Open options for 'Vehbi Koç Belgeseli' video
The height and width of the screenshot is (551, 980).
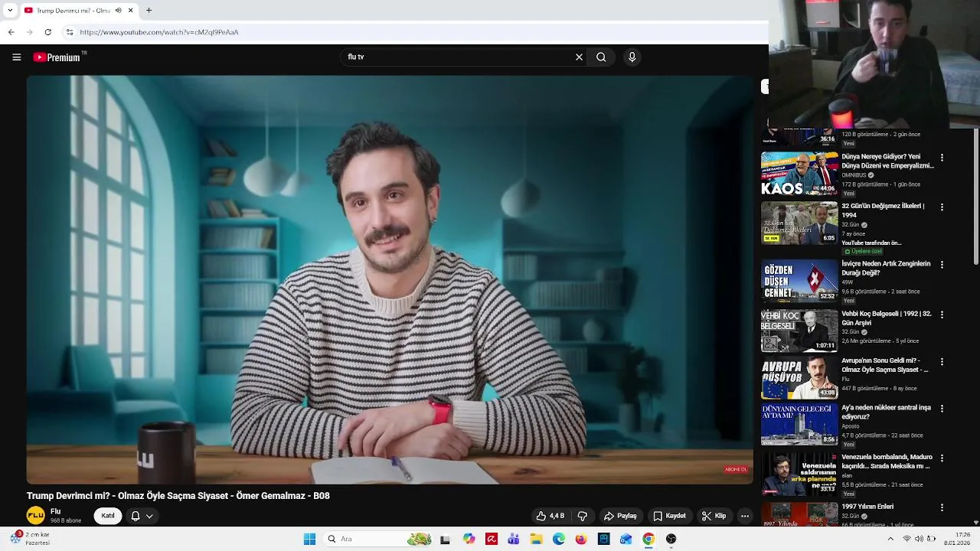point(942,315)
